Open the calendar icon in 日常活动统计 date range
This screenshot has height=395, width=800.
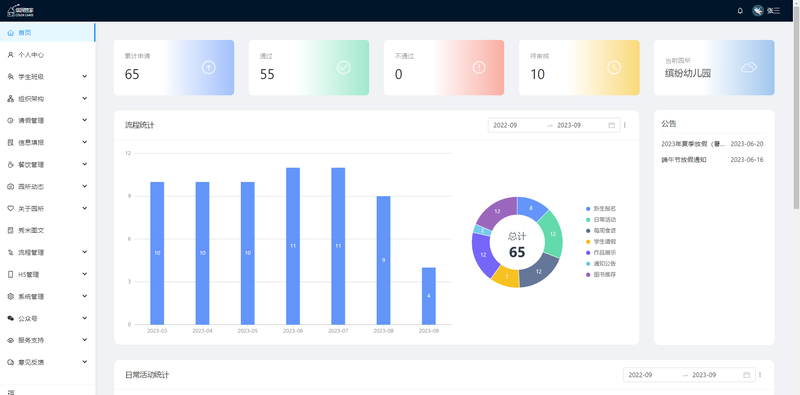746,375
